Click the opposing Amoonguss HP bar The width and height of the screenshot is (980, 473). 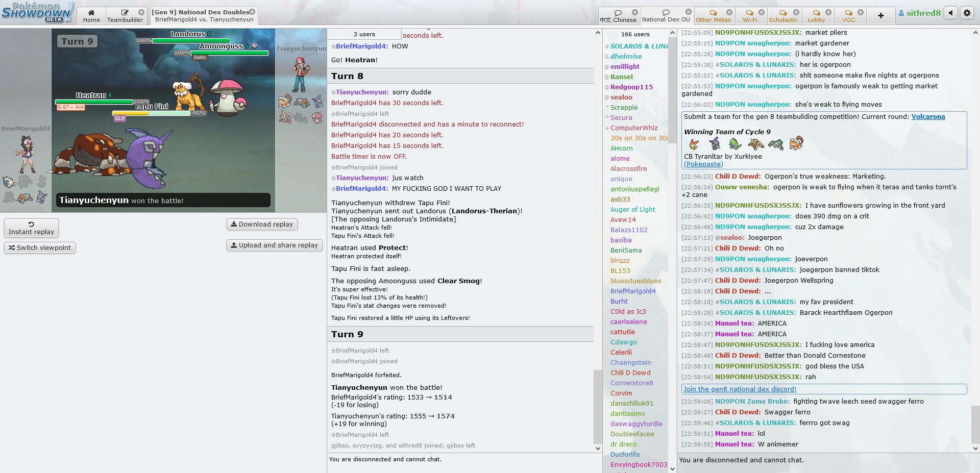point(229,53)
